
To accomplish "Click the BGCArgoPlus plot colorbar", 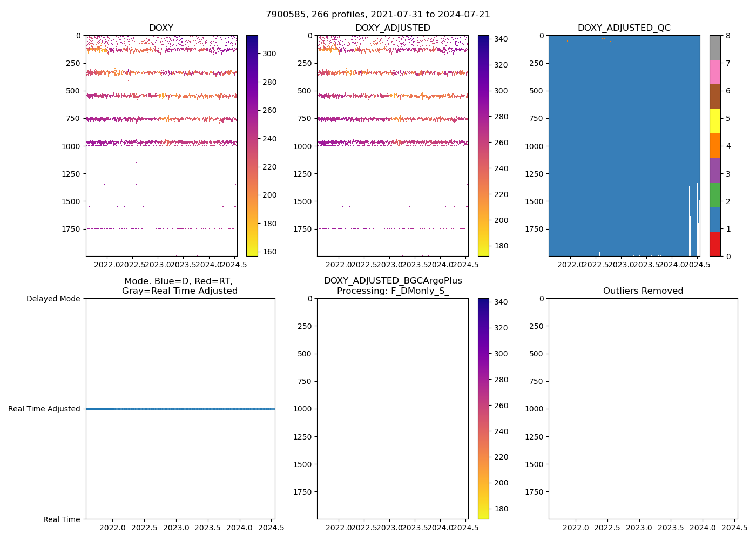I will [483, 408].
